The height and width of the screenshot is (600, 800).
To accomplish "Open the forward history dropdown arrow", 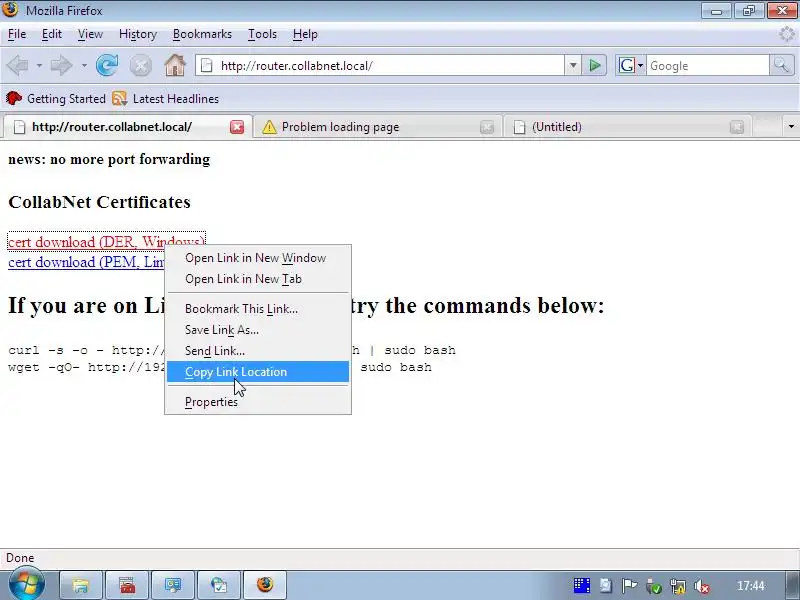I will (84, 65).
